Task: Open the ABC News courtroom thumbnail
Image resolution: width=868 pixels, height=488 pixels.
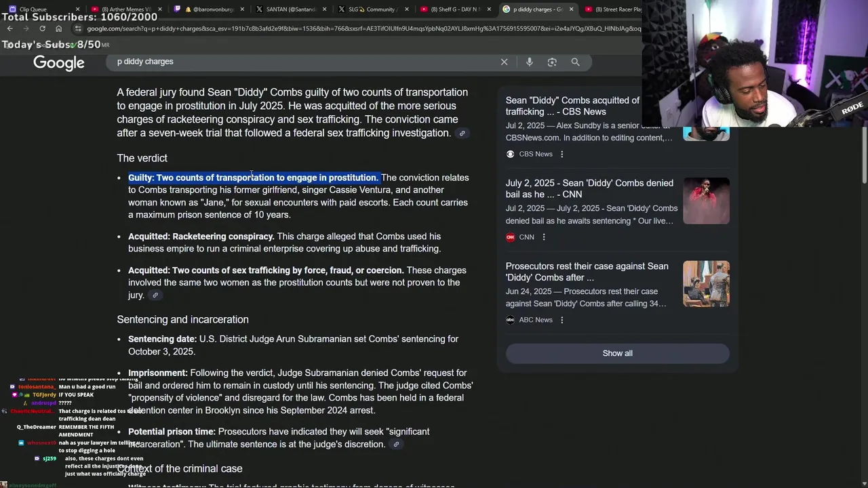Action: tap(706, 284)
